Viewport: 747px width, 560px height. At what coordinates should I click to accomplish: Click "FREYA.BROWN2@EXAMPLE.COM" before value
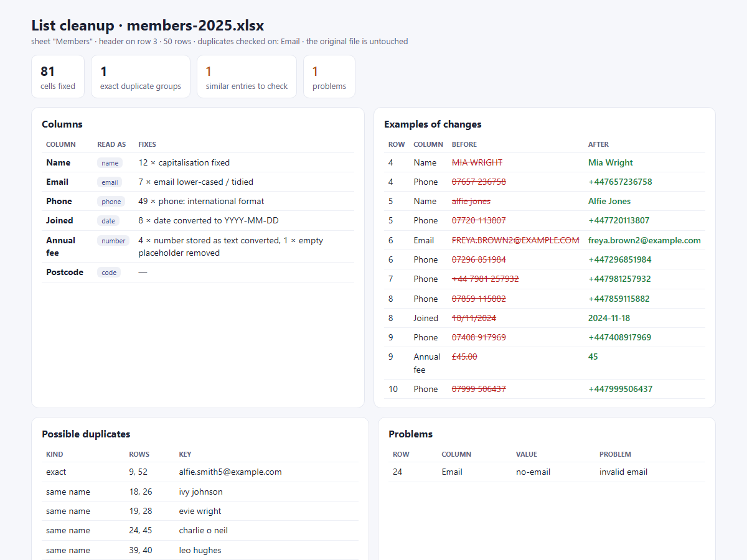point(515,240)
